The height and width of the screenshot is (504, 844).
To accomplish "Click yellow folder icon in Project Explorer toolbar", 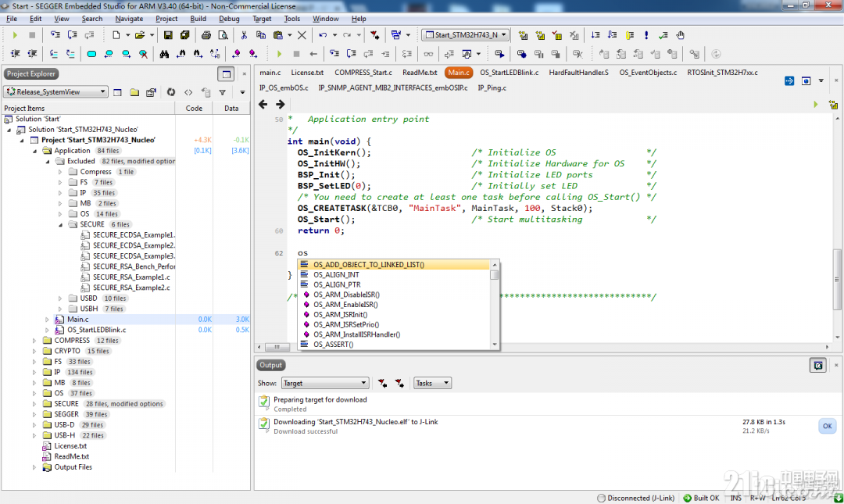I will [134, 92].
